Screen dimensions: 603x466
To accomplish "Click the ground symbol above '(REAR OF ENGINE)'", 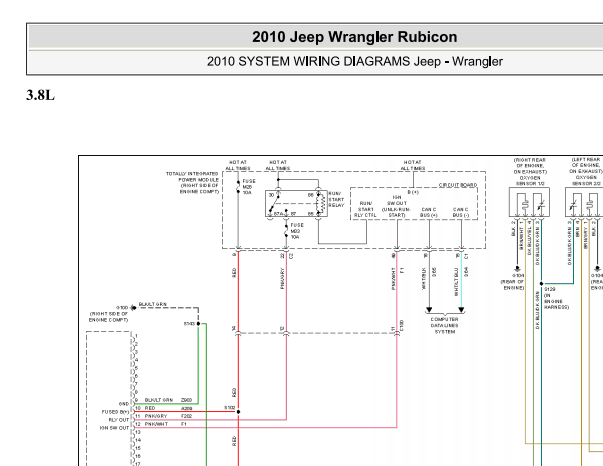I will [517, 269].
